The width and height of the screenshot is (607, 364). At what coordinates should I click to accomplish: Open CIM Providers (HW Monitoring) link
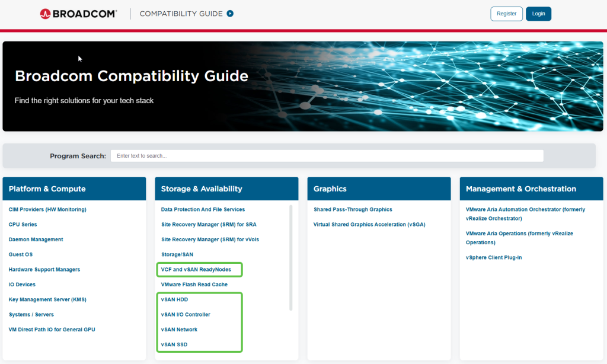(47, 209)
